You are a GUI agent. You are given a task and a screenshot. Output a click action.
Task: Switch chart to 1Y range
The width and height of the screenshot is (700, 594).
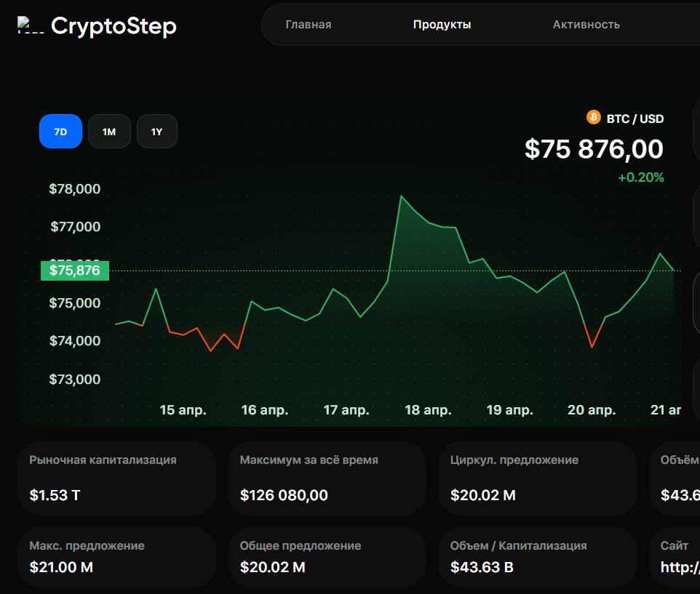157,132
